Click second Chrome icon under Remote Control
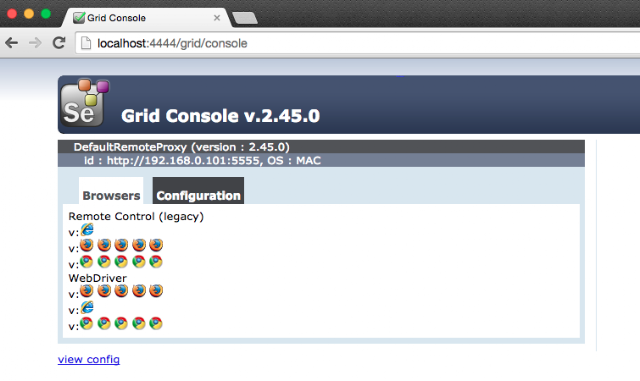 pyautogui.click(x=104, y=261)
